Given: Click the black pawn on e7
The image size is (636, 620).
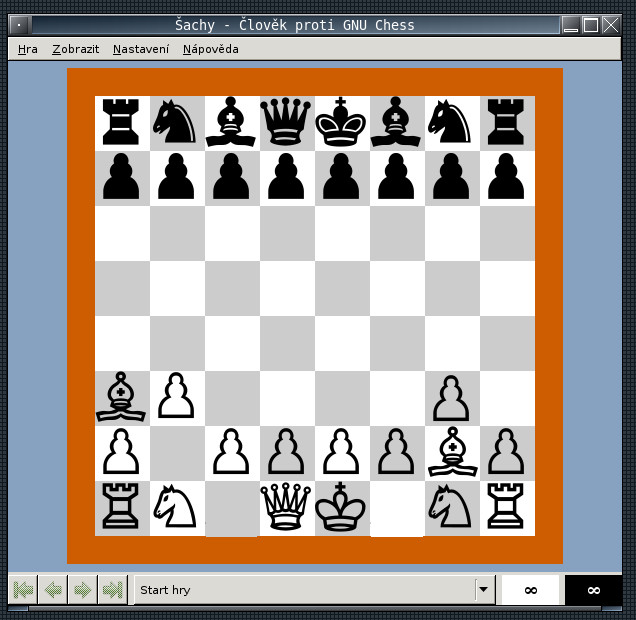Looking at the screenshot, I should click(x=341, y=176).
